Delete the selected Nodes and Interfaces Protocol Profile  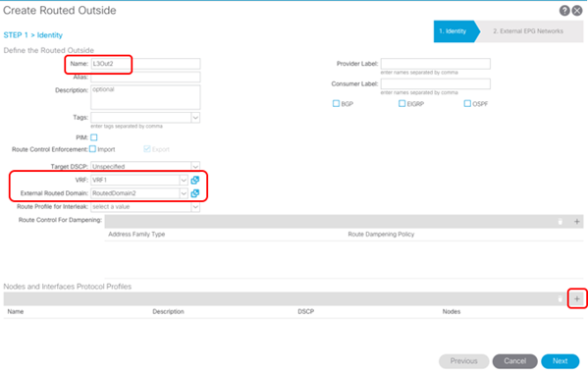[561, 298]
